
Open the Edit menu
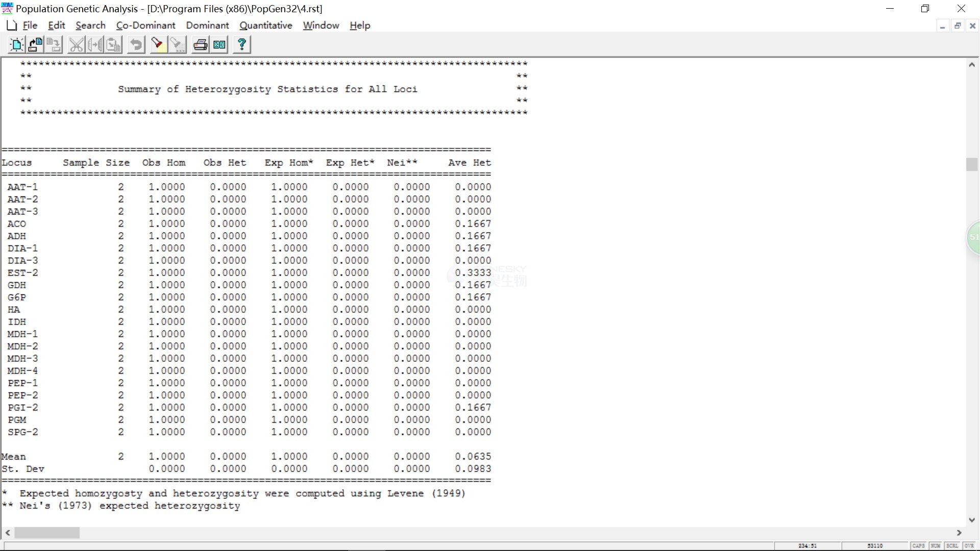pos(57,26)
